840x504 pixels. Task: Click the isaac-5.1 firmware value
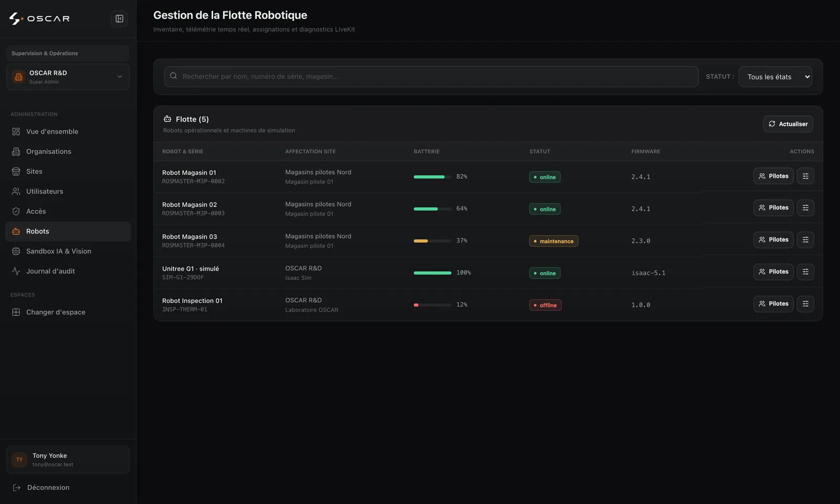[648, 273]
